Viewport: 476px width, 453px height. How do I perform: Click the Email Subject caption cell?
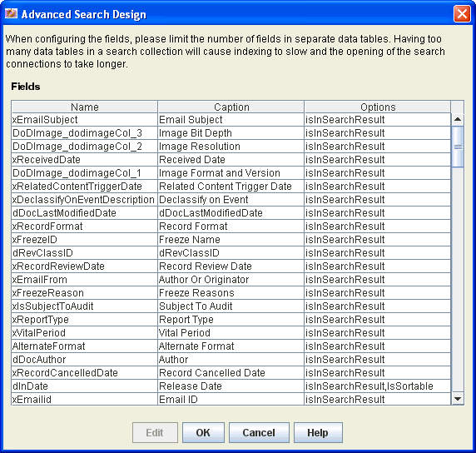click(x=231, y=120)
